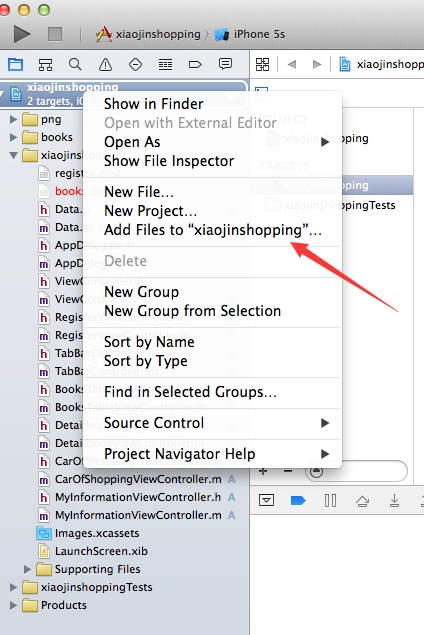This screenshot has height=635, width=424.
Task: Open the Project navigator folder icon
Action: (15, 64)
